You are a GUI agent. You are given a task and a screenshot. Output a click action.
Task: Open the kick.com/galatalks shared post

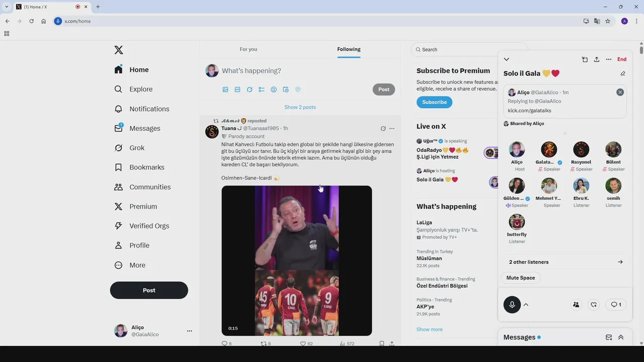point(565,102)
